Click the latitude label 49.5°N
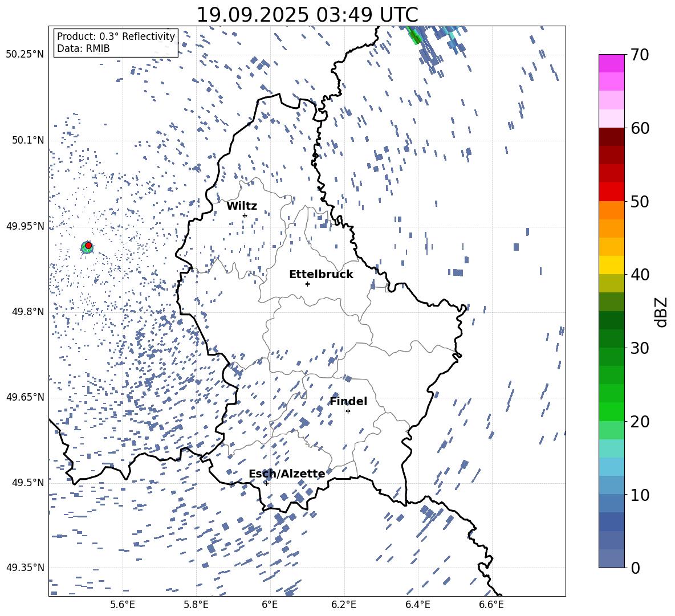Image resolution: width=675 pixels, height=616 pixels. click(27, 483)
